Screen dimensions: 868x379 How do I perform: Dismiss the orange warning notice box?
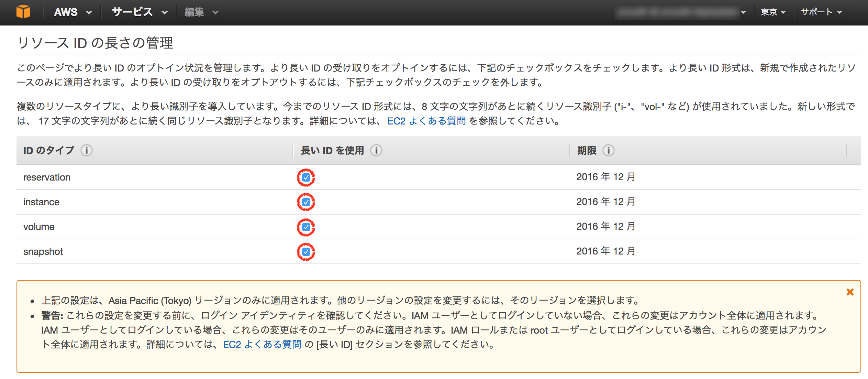850,292
